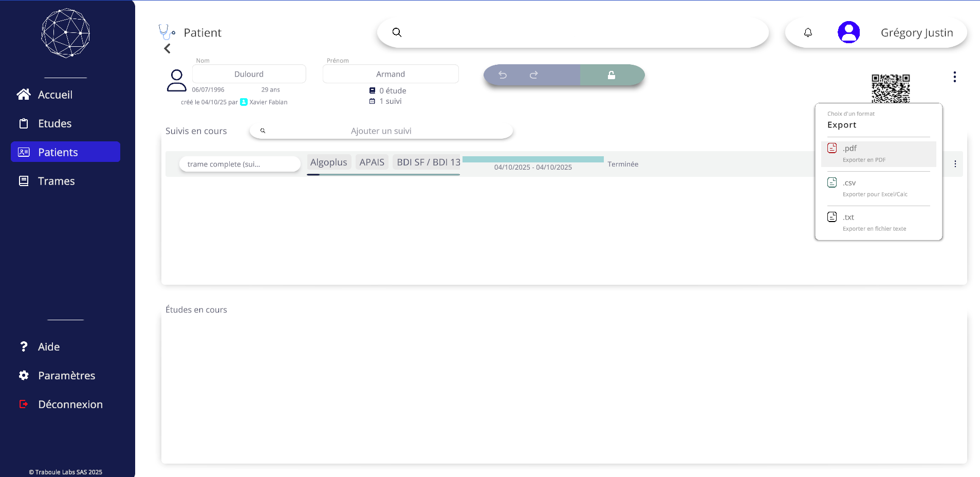Select the Algoplus questionnaire tag

(329, 162)
